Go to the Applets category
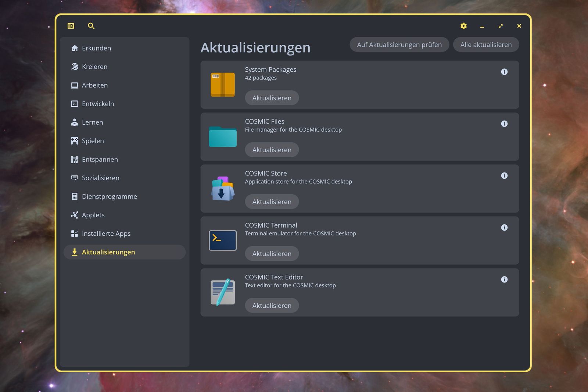588x392 pixels. pyautogui.click(x=125, y=215)
